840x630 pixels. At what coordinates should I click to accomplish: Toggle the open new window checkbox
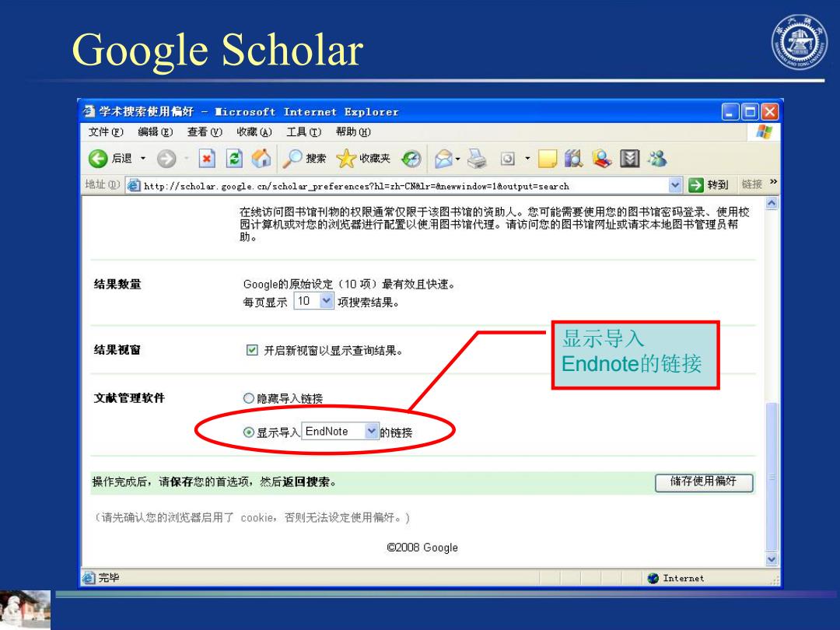[252, 350]
